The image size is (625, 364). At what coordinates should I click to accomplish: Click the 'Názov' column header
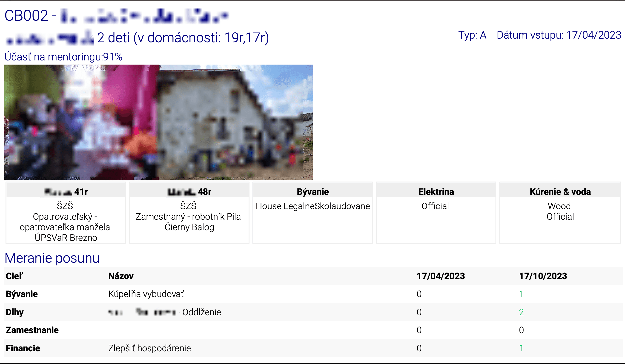121,276
